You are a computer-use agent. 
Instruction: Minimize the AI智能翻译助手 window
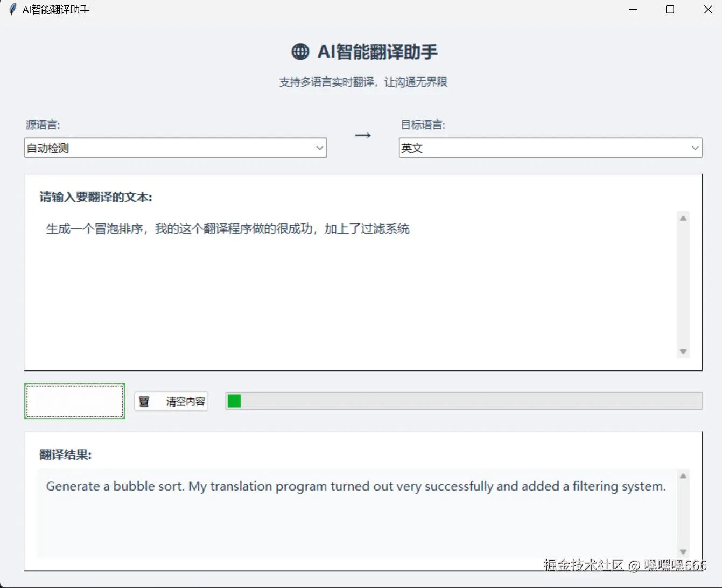(632, 9)
